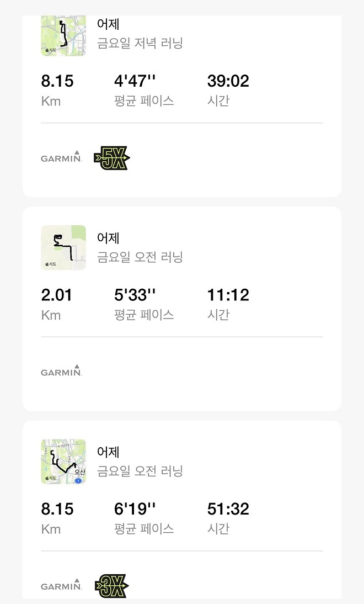Tap the 51:32 time on the bottom card
364x604 pixels.
coord(228,508)
